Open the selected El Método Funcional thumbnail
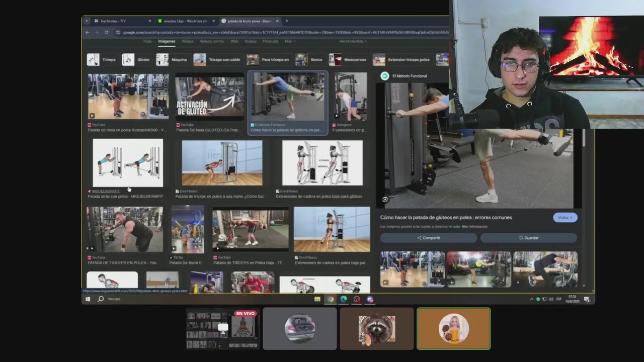Screen dimensions: 644x362 (x=288, y=97)
